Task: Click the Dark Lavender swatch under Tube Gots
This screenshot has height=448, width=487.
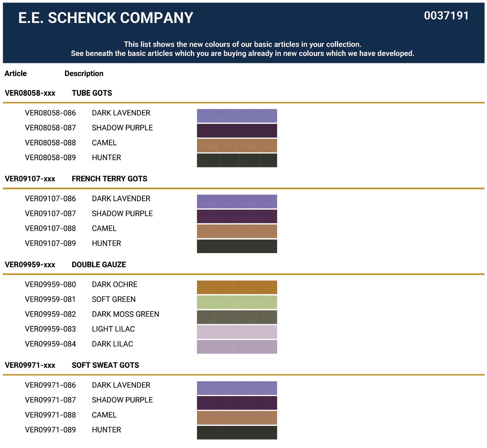Action: click(237, 116)
